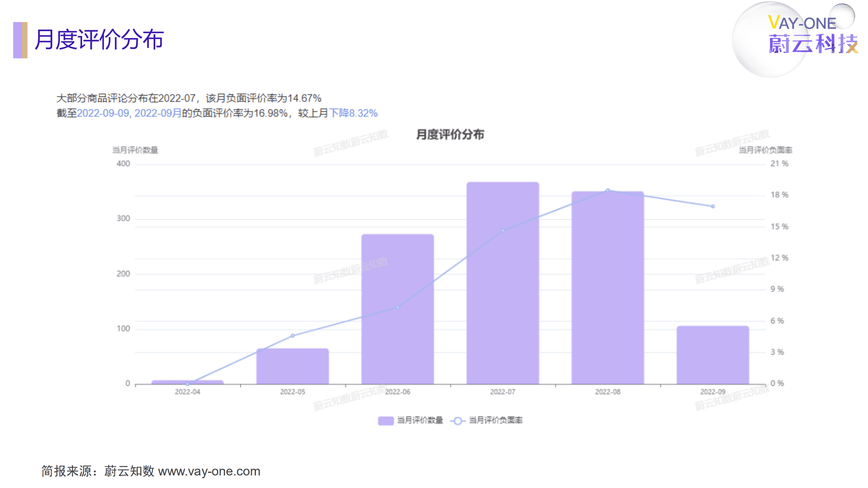Screen dimensions: 868x488
Task: Toggle the 当月评价数量 legend entry
Action: 421,420
